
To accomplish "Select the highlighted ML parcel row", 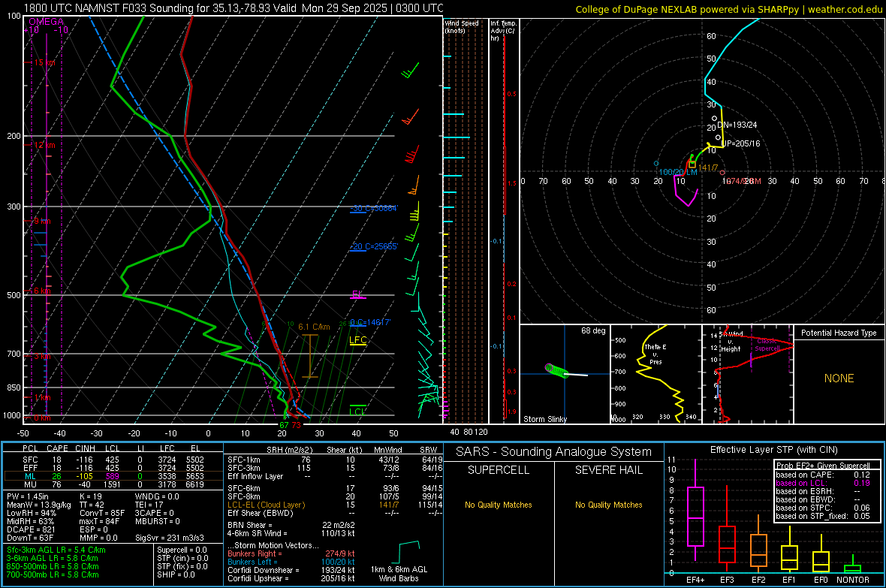I will pos(113,476).
